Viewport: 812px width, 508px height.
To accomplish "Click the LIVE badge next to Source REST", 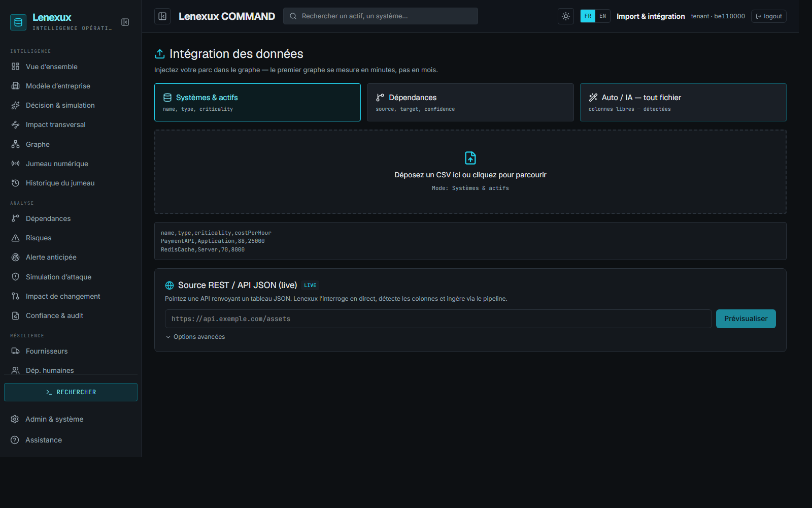I will click(310, 285).
